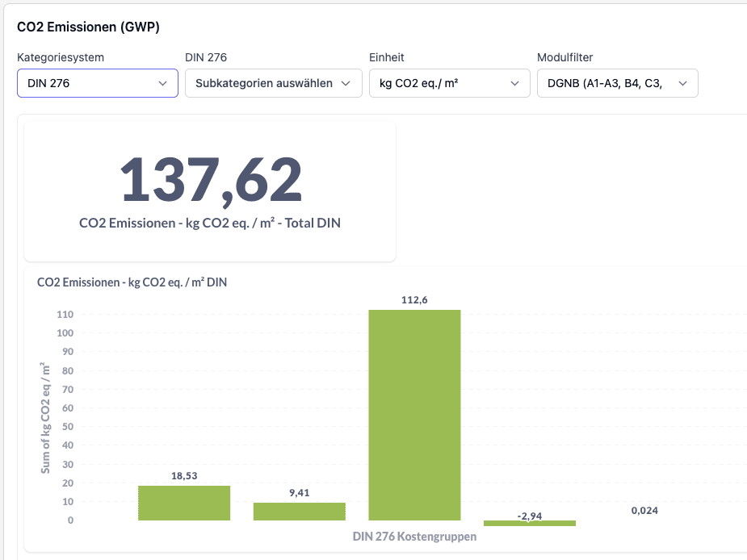Select the -2,94 negative bar
This screenshot has width=747, height=560.
(x=530, y=523)
